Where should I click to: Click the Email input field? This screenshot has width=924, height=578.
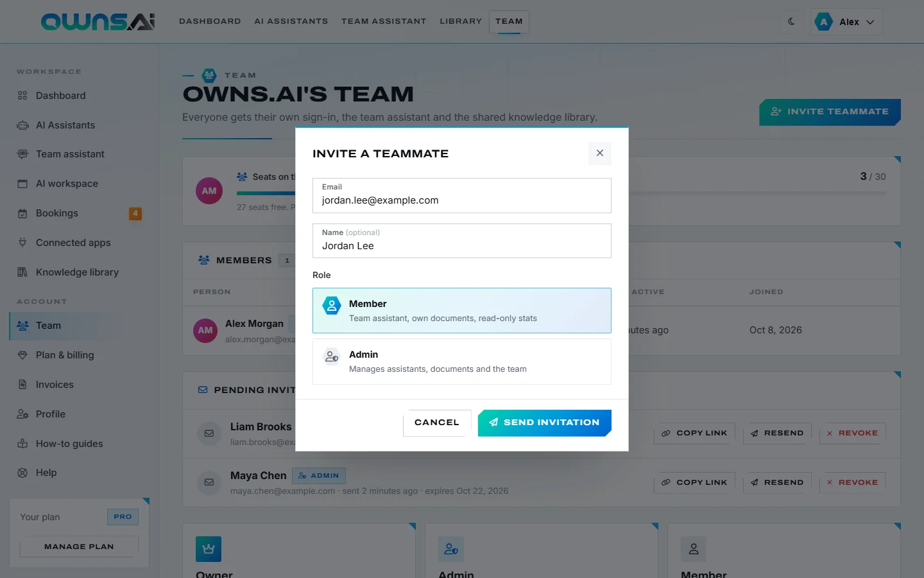tap(462, 195)
